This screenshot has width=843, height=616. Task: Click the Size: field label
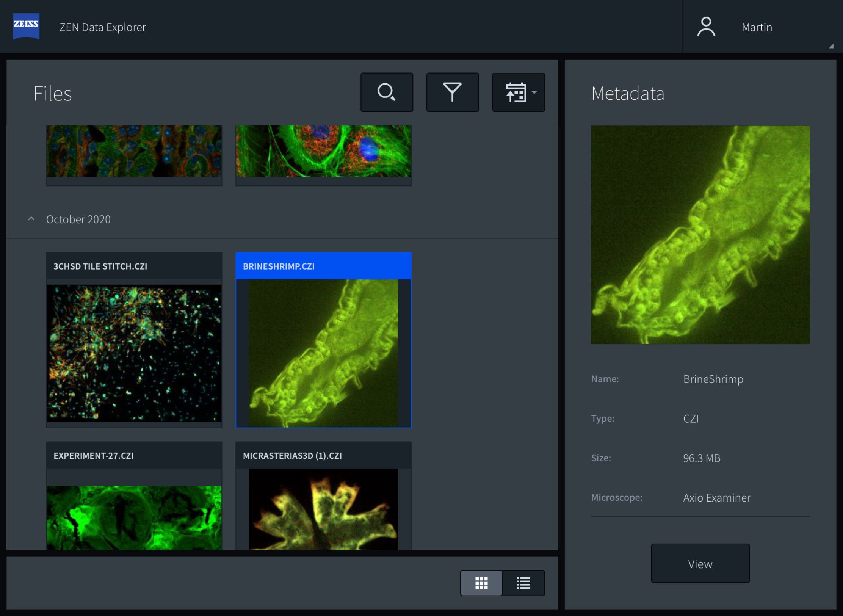(x=601, y=458)
